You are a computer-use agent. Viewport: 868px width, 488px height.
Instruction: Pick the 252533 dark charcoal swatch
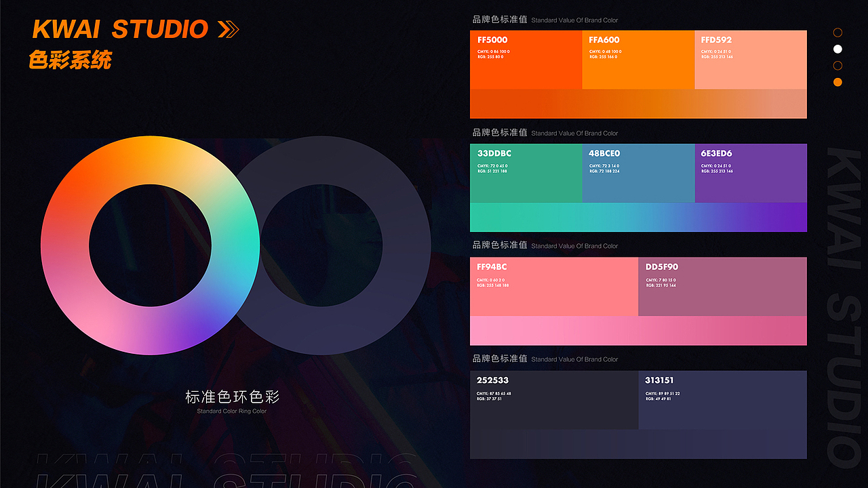pos(554,400)
